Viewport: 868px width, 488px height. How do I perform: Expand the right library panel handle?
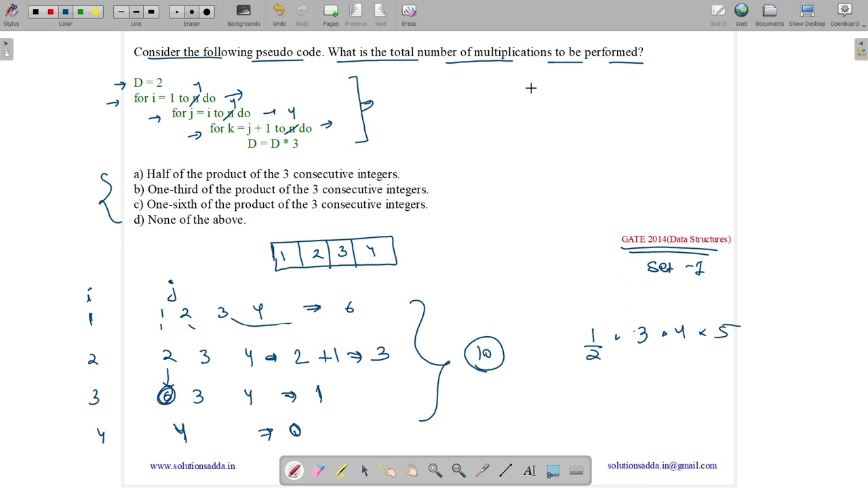(861, 49)
